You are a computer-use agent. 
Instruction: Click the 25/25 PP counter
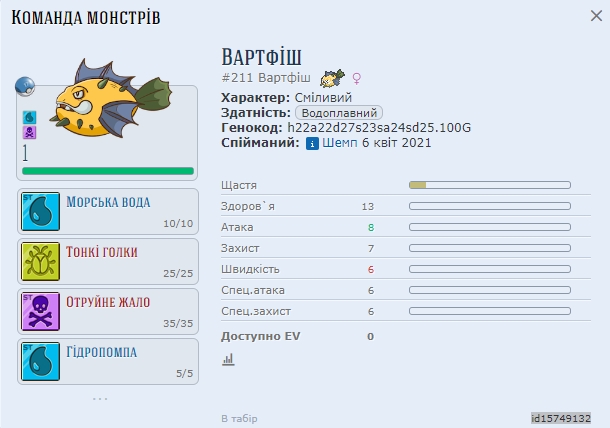pyautogui.click(x=178, y=274)
